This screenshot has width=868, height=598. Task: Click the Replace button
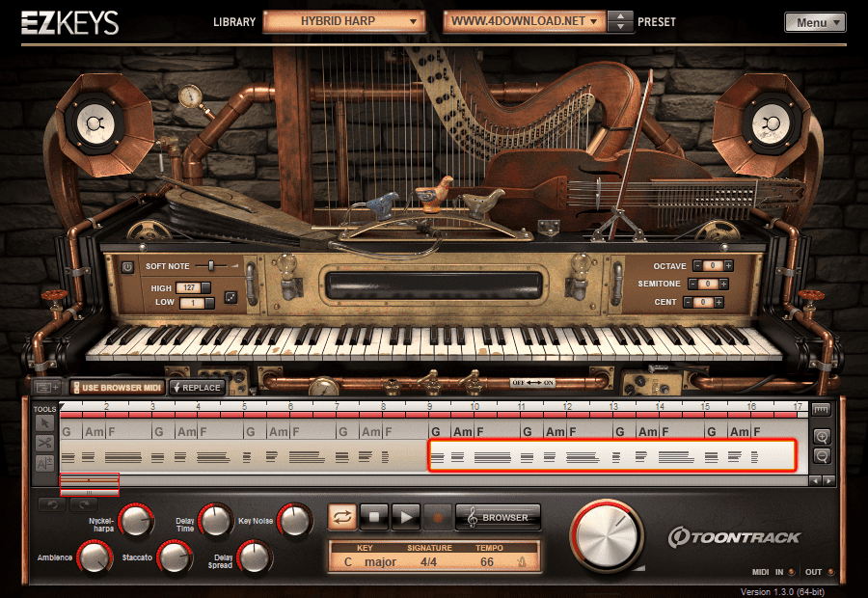click(197, 388)
